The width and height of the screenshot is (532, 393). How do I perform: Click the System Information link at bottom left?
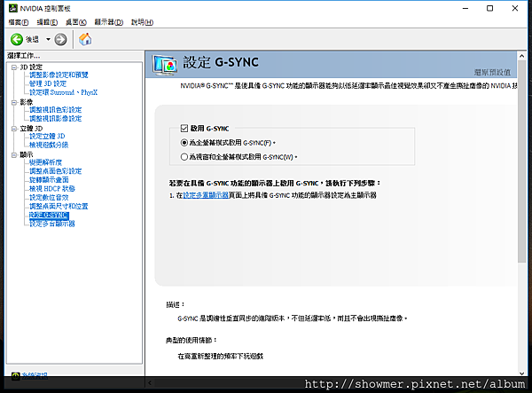pos(35,375)
